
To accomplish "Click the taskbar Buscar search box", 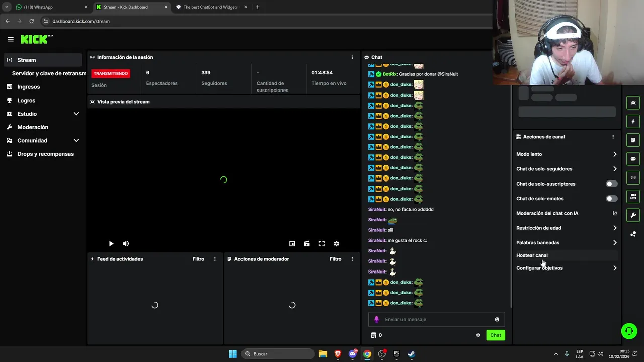I will point(278,354).
